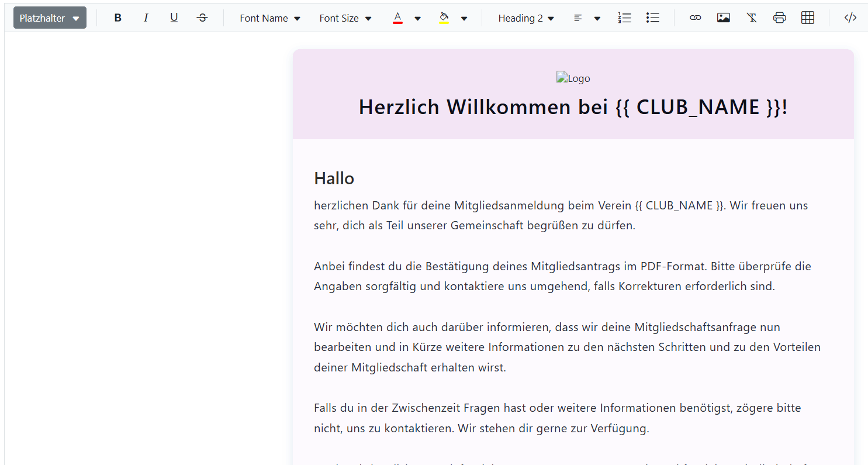Expand the Heading 2 style menu
Screen dimensions: 868x465
click(526, 18)
